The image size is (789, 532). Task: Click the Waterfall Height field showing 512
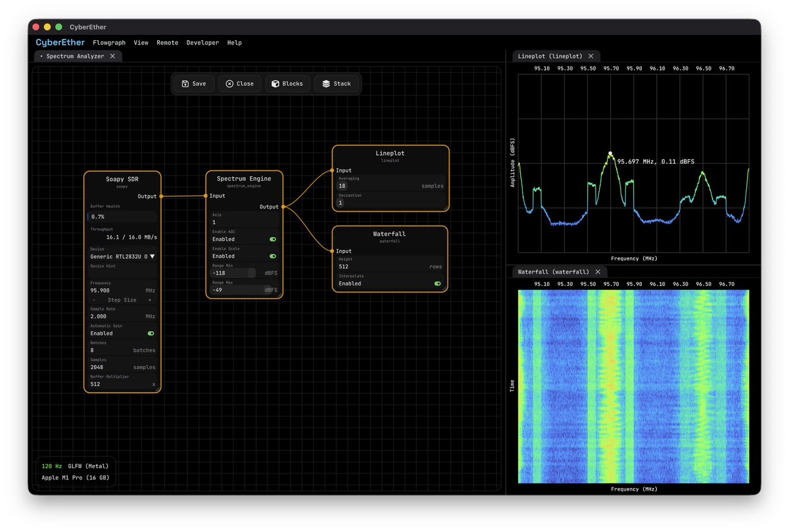pos(391,267)
